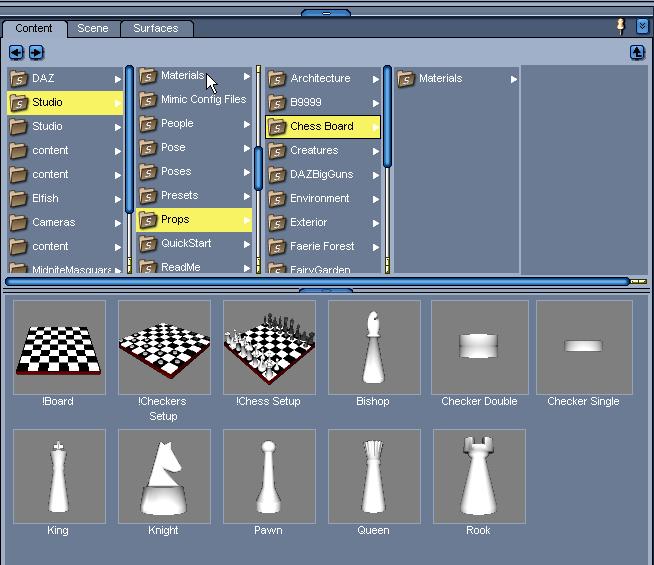Open the Pose folder

(194, 148)
